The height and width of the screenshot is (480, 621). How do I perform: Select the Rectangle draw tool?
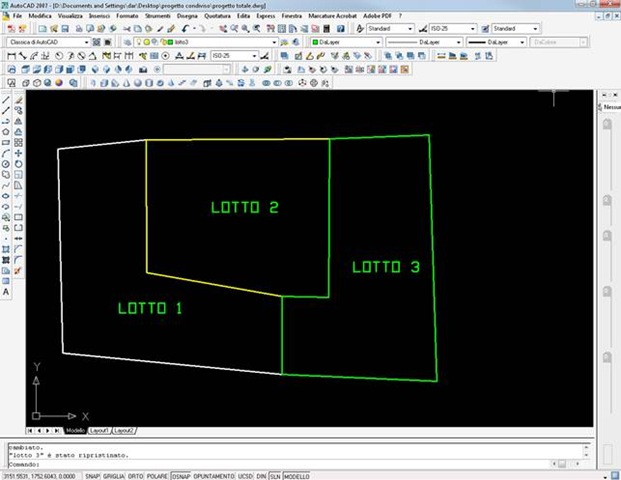tap(6, 142)
